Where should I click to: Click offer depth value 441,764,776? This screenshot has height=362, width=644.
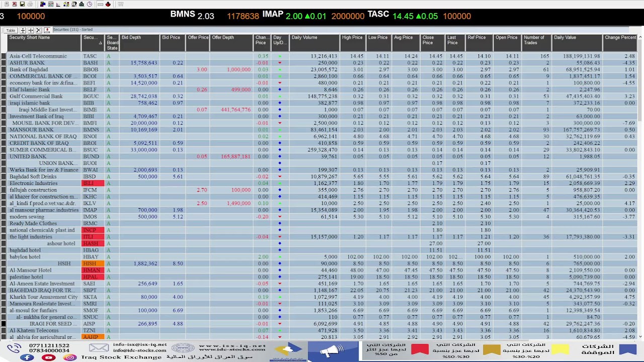(236, 110)
